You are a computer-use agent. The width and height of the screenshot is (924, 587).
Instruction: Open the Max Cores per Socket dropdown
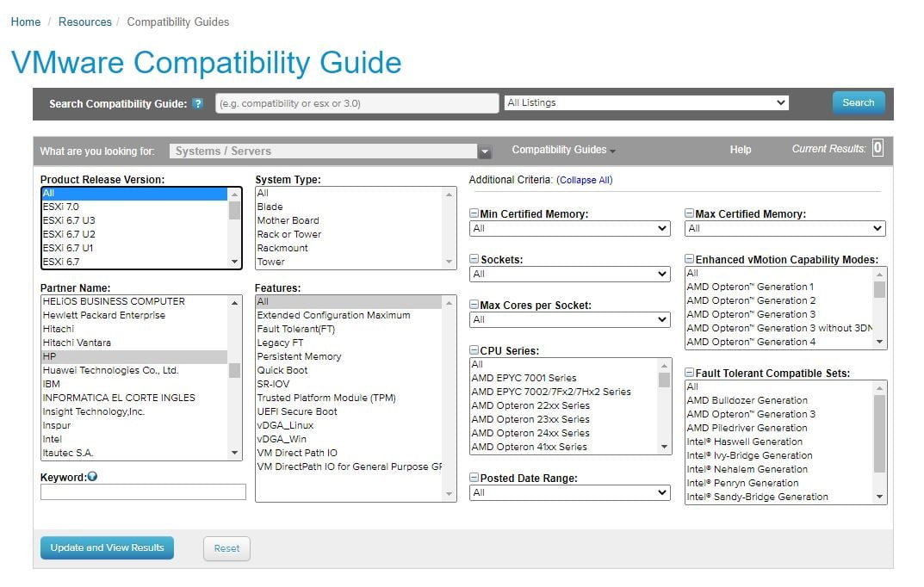(x=570, y=319)
